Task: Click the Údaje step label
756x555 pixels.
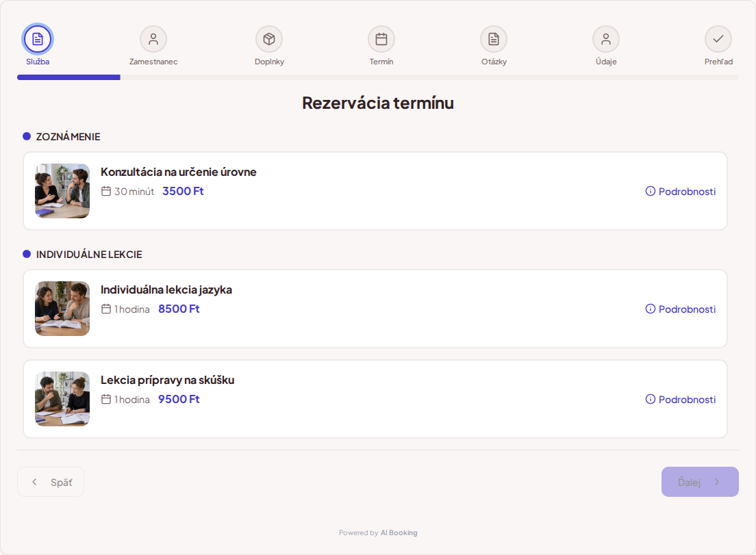Action: pyautogui.click(x=606, y=62)
